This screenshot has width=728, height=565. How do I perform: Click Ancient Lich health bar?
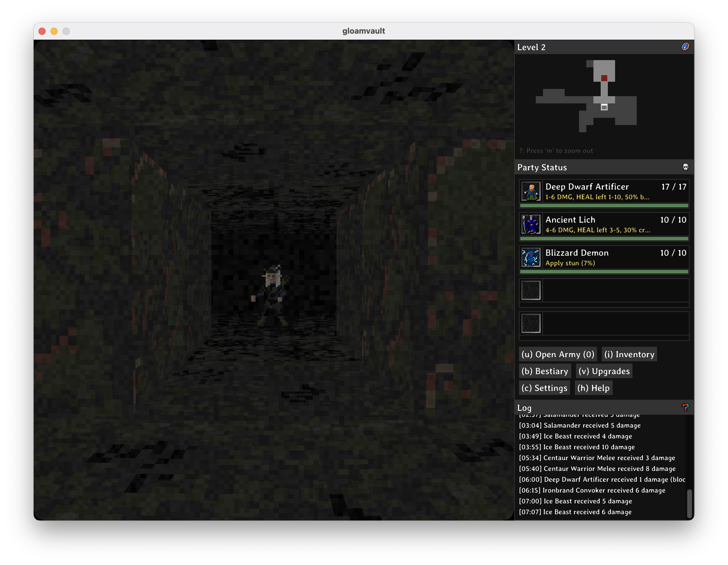click(604, 239)
